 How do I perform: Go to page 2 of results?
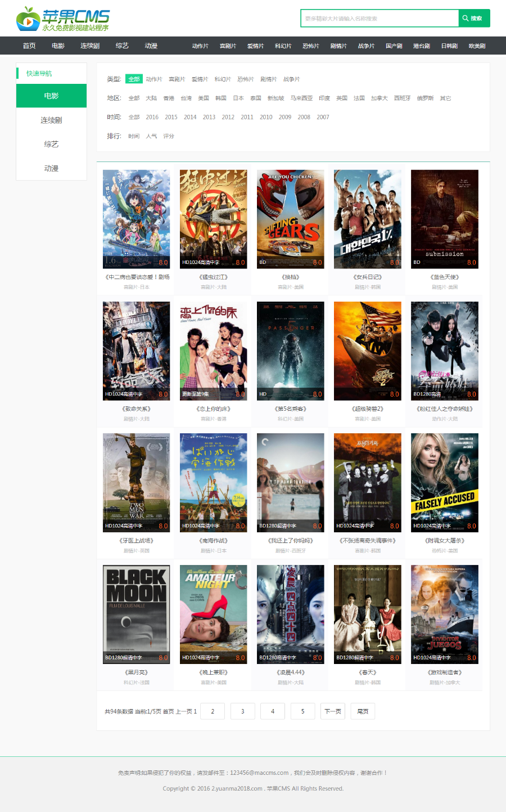click(213, 711)
